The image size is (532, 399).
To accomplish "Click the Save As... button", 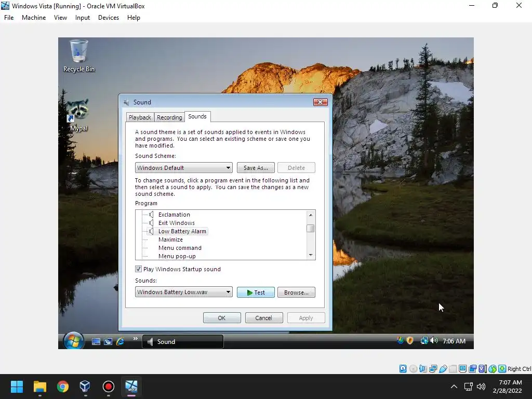I will coord(256,168).
